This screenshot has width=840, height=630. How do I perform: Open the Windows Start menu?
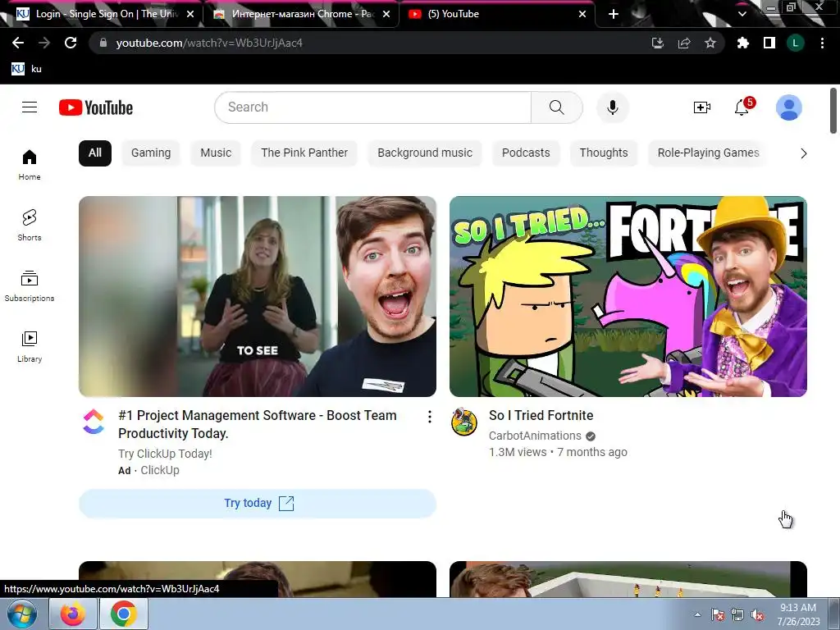22,614
